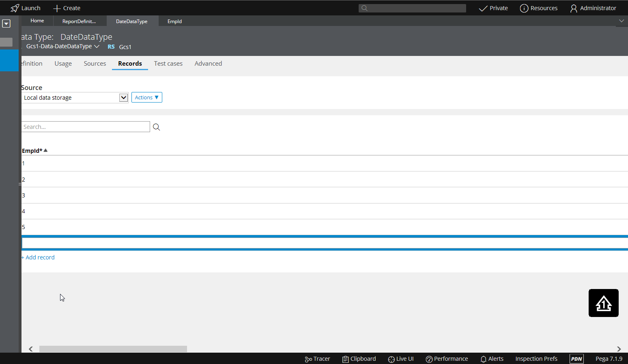Select the row with EmpId 5
The width and height of the screenshot is (628, 364).
pyautogui.click(x=325, y=227)
